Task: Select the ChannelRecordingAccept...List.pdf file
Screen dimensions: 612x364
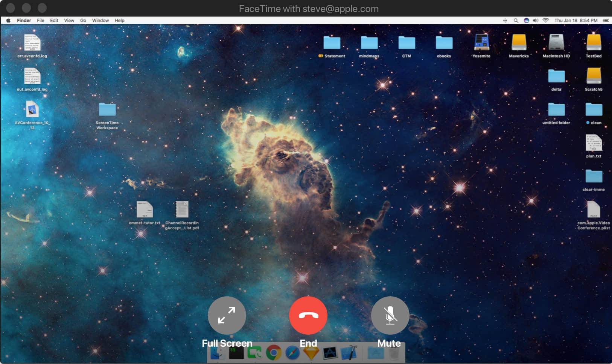Action: pos(182,209)
